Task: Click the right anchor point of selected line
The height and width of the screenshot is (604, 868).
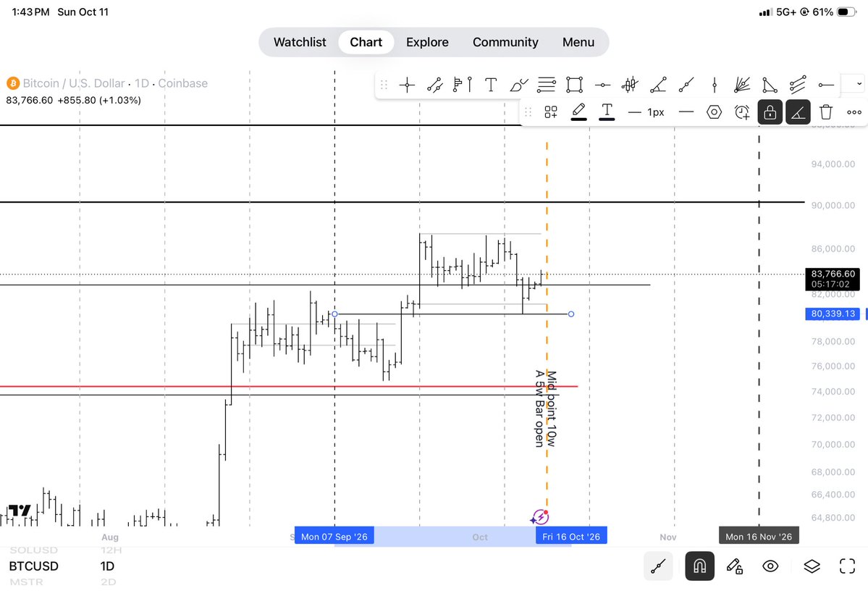Action: pos(570,314)
